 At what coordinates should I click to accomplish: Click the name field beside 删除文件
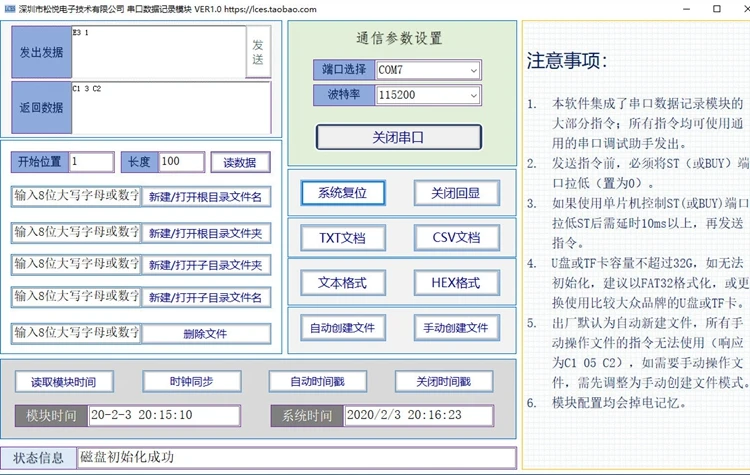point(76,333)
